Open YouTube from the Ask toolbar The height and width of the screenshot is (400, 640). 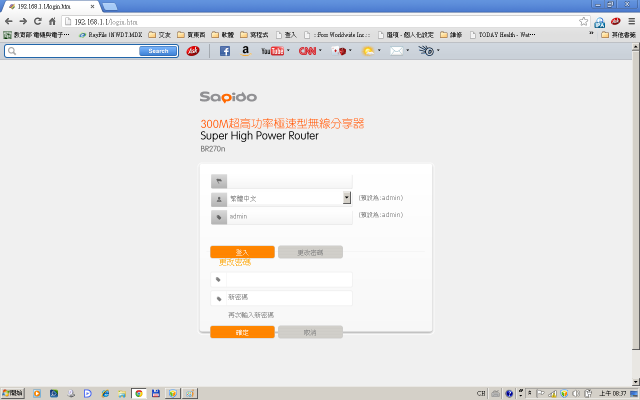[272, 51]
